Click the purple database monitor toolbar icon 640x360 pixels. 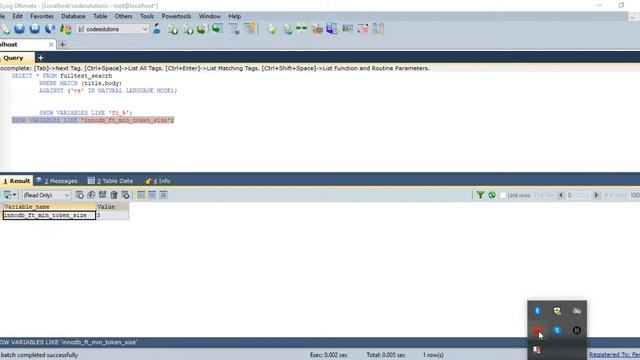pyautogui.click(x=332, y=29)
